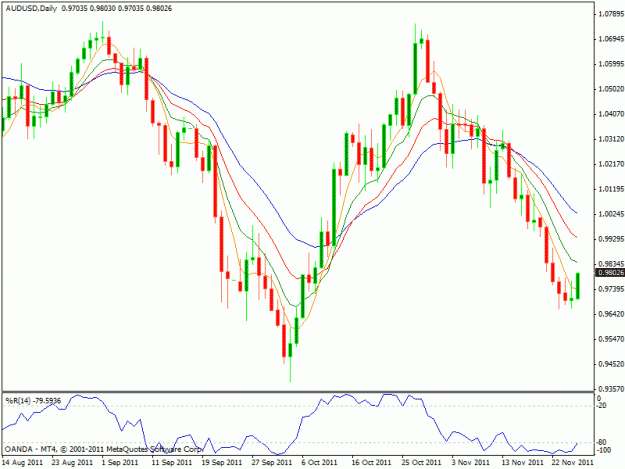The width and height of the screenshot is (625, 469).
Task: Click the 1.03120 price axis label
Action: tap(611, 139)
